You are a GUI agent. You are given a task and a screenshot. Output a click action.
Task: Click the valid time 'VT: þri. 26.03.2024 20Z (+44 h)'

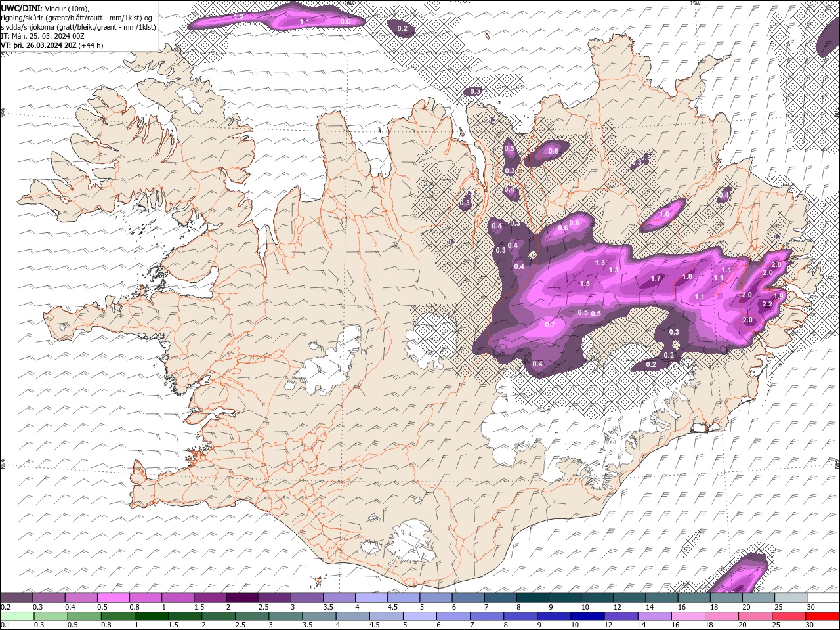click(52, 45)
